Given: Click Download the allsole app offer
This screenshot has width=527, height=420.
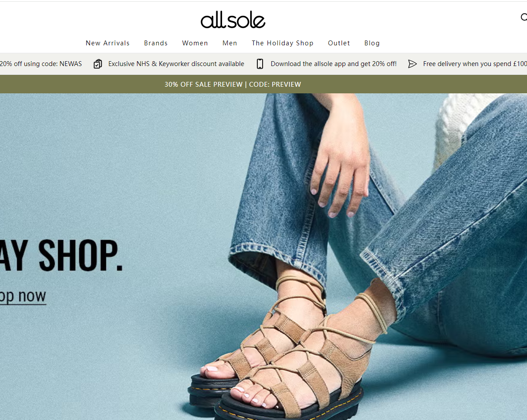Looking at the screenshot, I should (334, 64).
